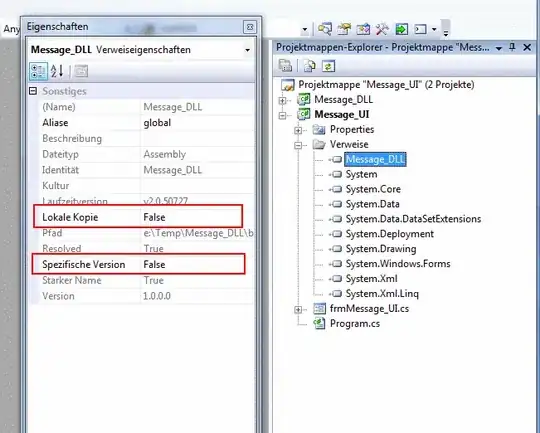Image resolution: width=540 pixels, height=433 pixels.
Task: Select the Pfad property row
Action: (142, 233)
